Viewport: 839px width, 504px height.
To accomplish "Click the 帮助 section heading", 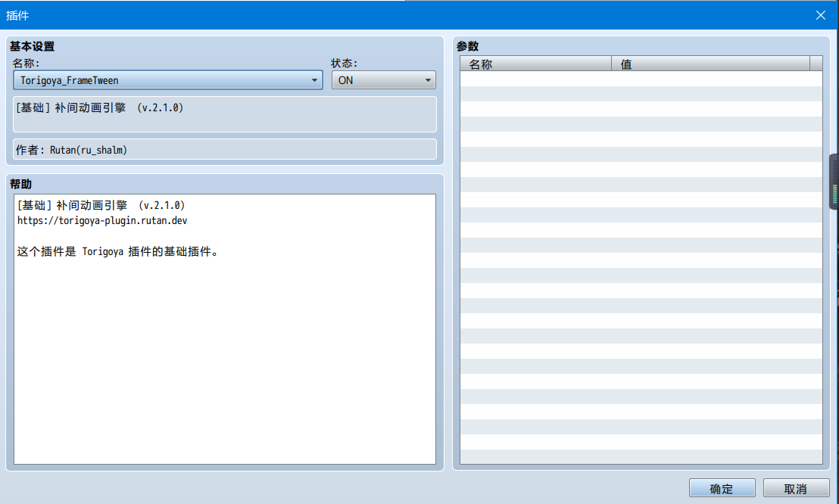I will [21, 184].
